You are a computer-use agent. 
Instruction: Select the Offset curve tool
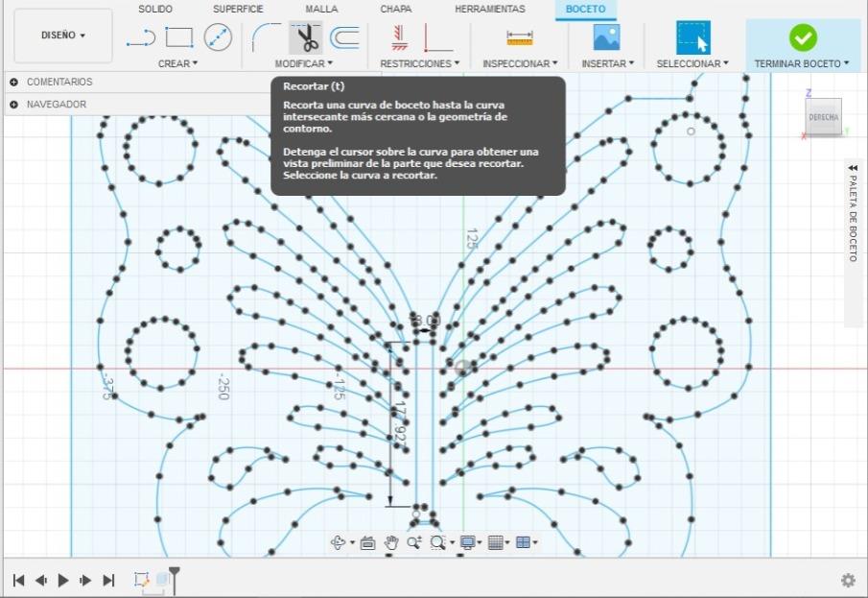344,37
